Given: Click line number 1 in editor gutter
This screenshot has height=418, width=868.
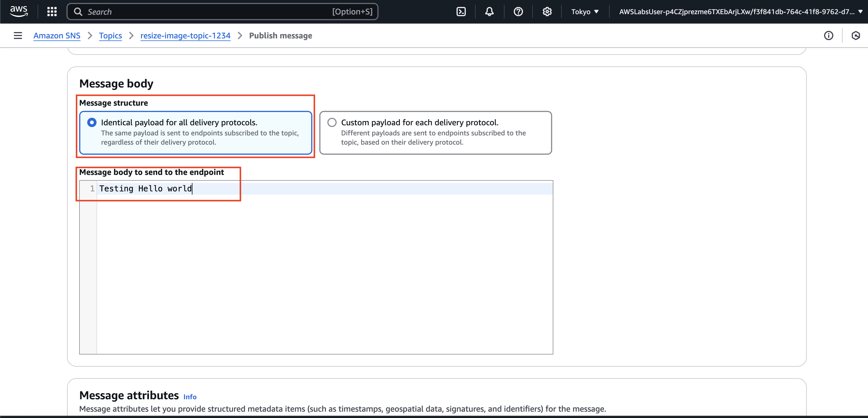Looking at the screenshot, I should 92,189.
